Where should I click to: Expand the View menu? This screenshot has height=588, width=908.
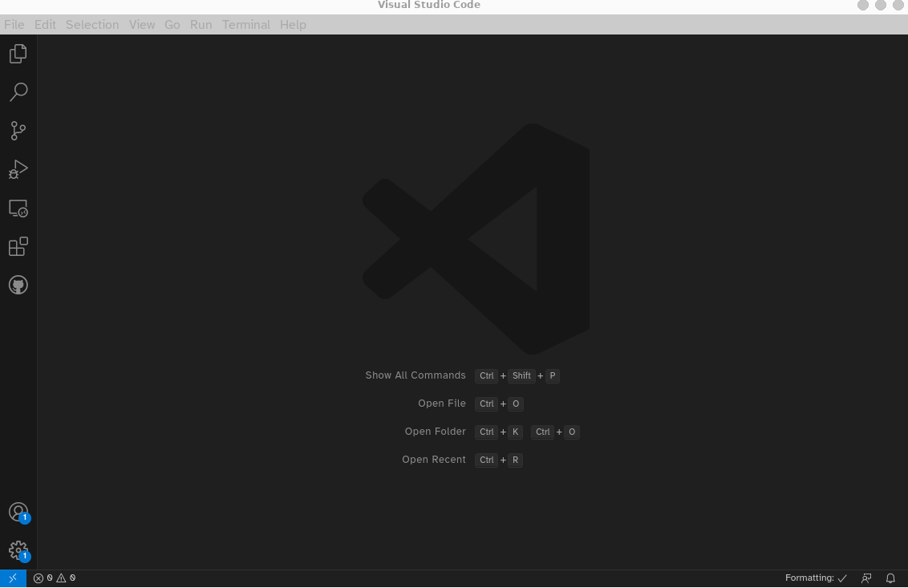click(142, 25)
